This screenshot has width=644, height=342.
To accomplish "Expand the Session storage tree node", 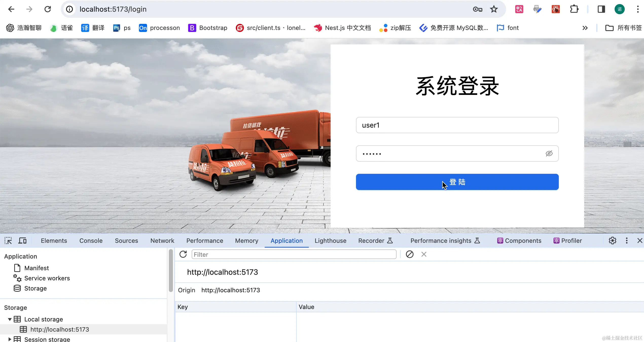I will click(10, 339).
